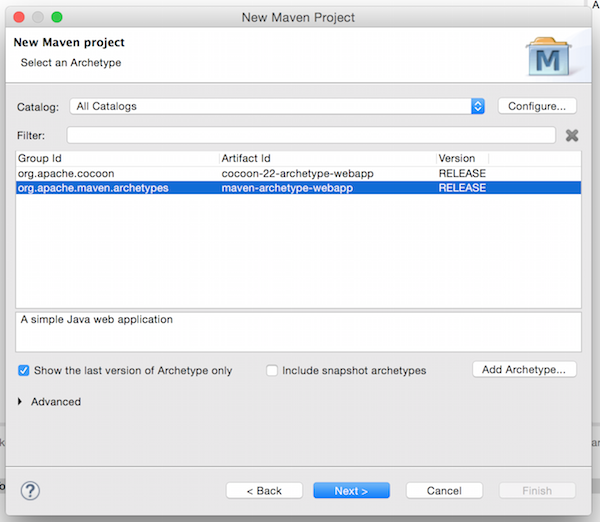Click RELEASE version in the cocoon row
The image size is (600, 522).
pyautogui.click(x=462, y=173)
